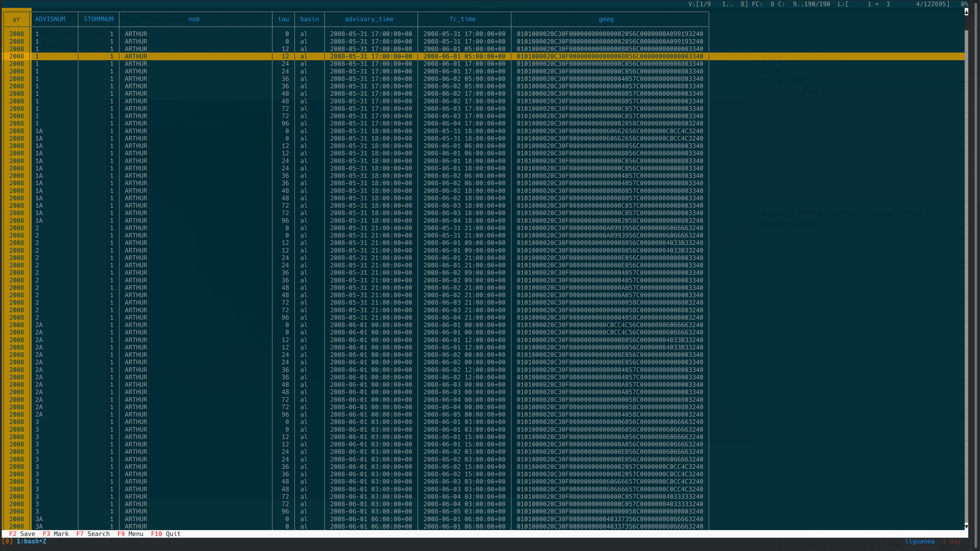Click scrollbar up arrow at top right
The image size is (980, 551).
[966, 12]
